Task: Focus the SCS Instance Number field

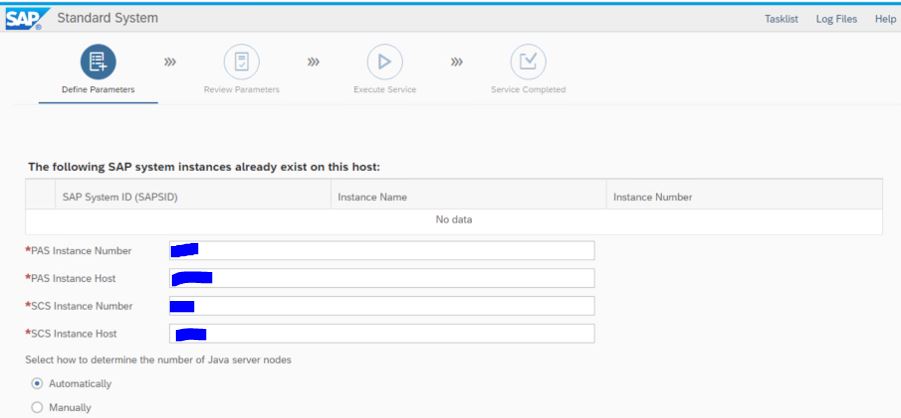Action: click(382, 306)
